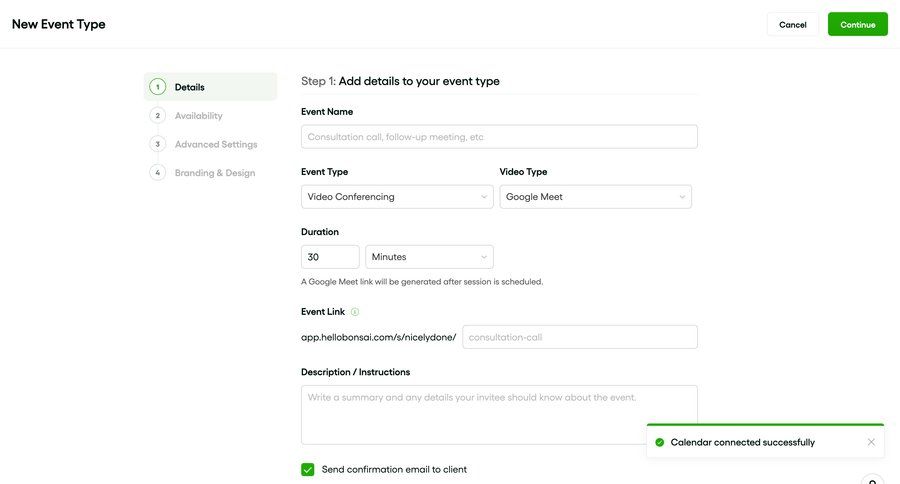The height and width of the screenshot is (484, 900).
Task: Click the green Continue button
Action: [858, 25]
